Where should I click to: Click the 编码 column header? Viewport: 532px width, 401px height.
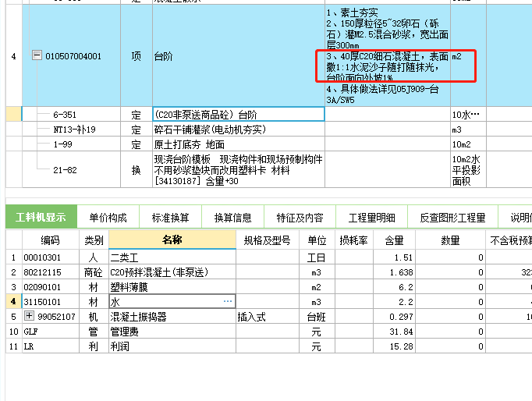[51, 240]
